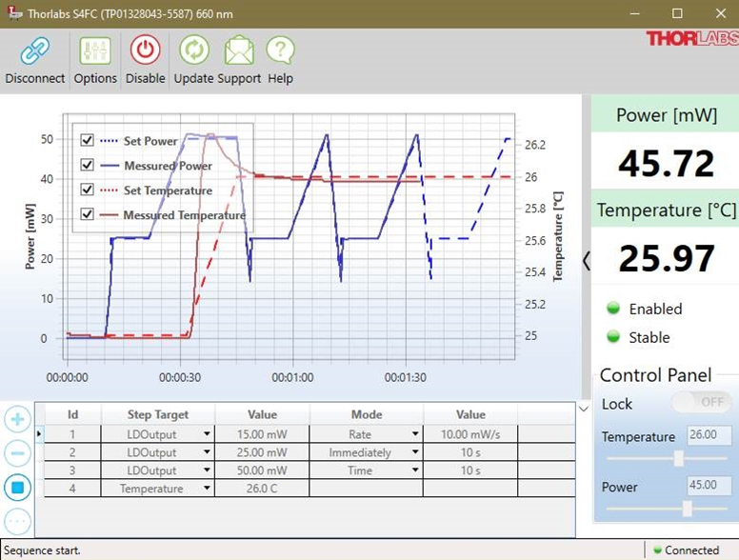Remove a sequence step with the minus icon
Image resolution: width=739 pixels, height=560 pixels.
coord(17,453)
